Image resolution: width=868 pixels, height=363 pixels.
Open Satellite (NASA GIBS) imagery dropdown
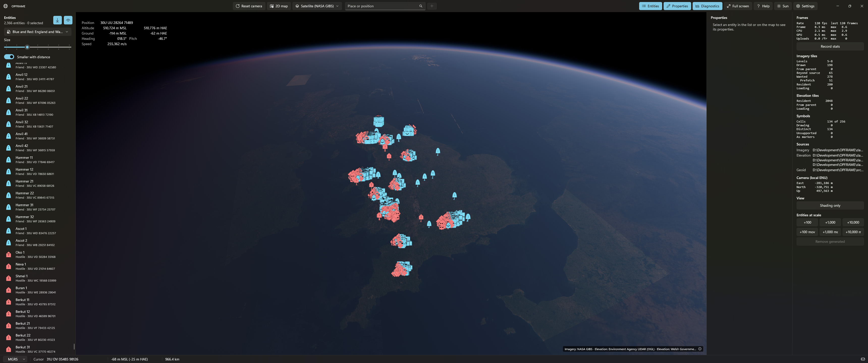click(x=317, y=6)
